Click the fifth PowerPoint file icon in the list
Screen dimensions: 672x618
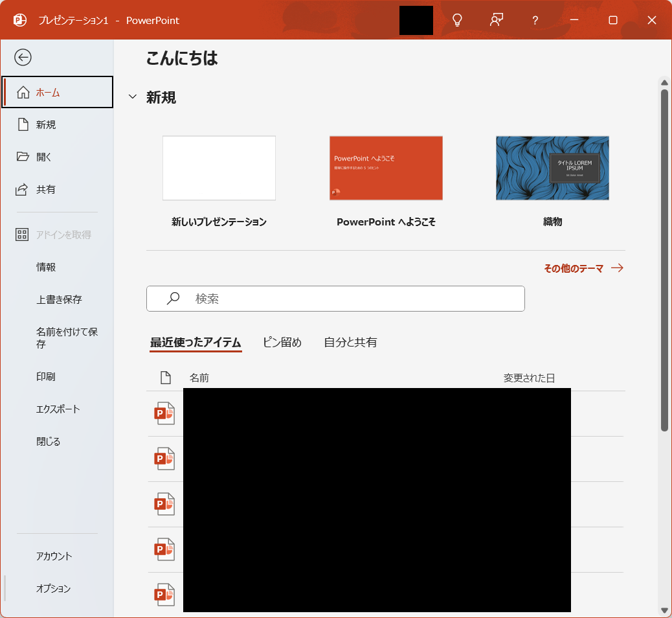(x=164, y=595)
